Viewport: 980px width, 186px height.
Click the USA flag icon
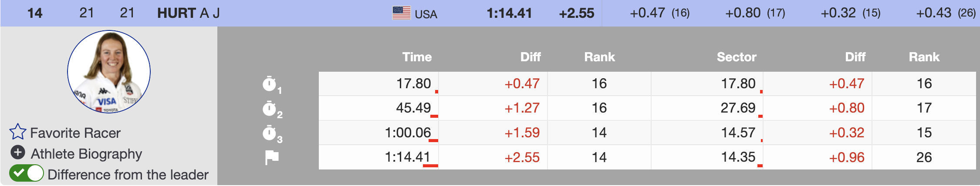(401, 13)
